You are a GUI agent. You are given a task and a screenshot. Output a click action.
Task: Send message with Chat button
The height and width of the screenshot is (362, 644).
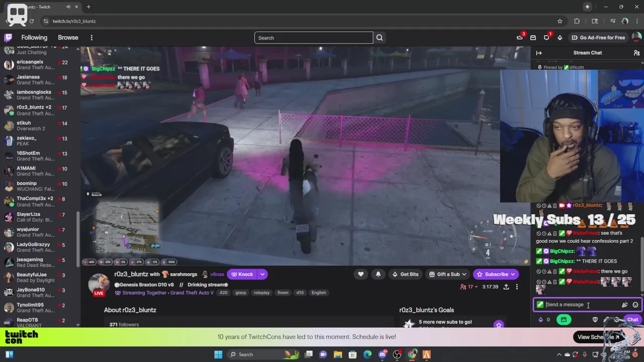(632, 320)
